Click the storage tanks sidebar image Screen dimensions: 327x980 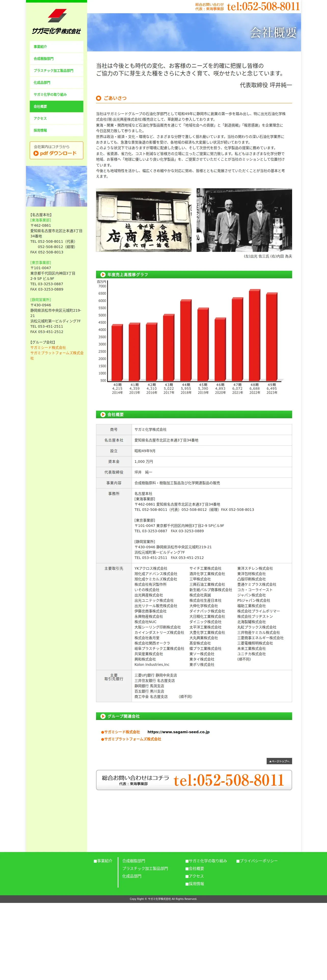click(x=56, y=186)
